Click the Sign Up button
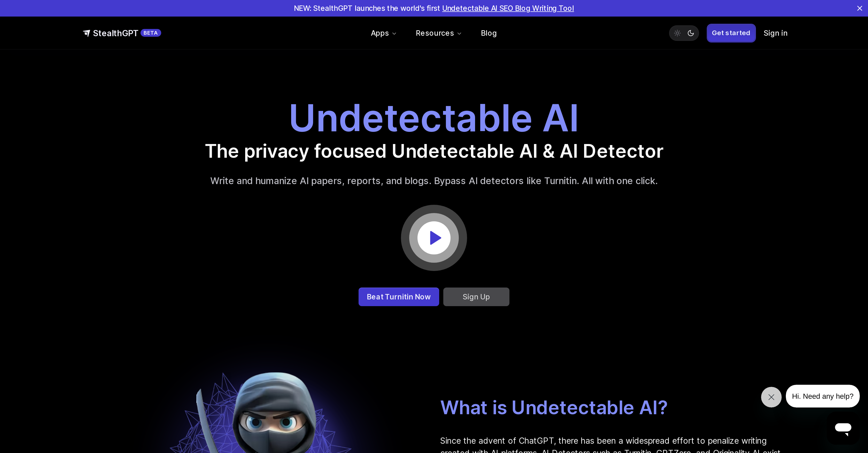 pos(476,297)
